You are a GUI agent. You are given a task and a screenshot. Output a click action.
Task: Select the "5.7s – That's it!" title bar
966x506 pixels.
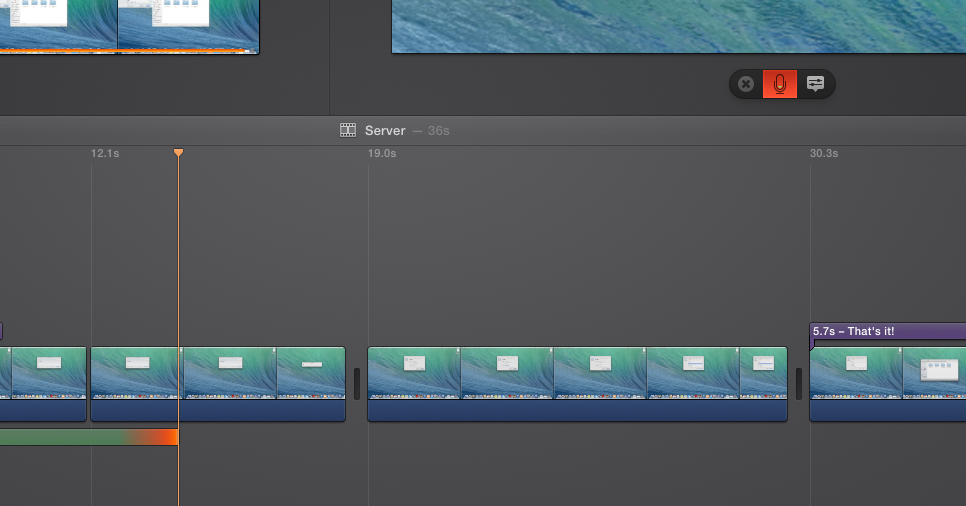click(887, 331)
